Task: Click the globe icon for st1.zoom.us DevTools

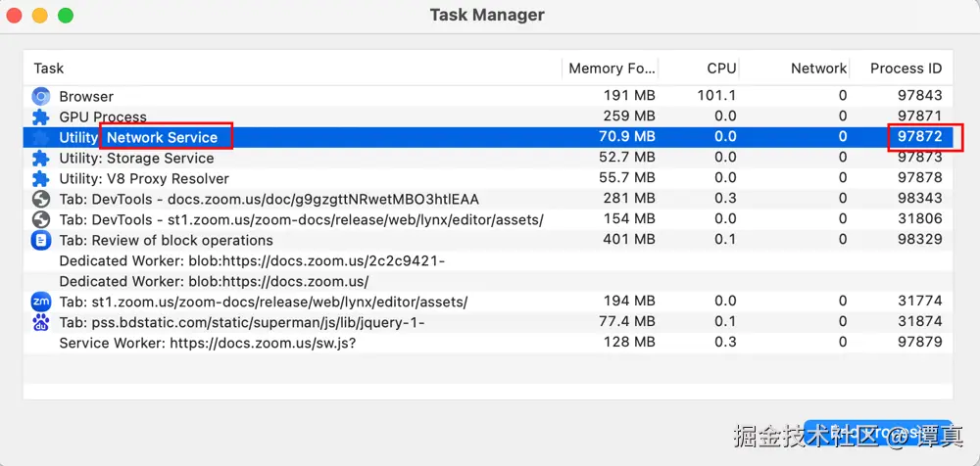Action: click(x=40, y=219)
